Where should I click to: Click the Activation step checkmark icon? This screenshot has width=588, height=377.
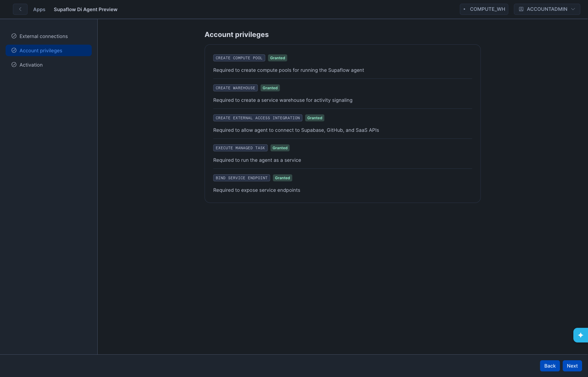(14, 65)
